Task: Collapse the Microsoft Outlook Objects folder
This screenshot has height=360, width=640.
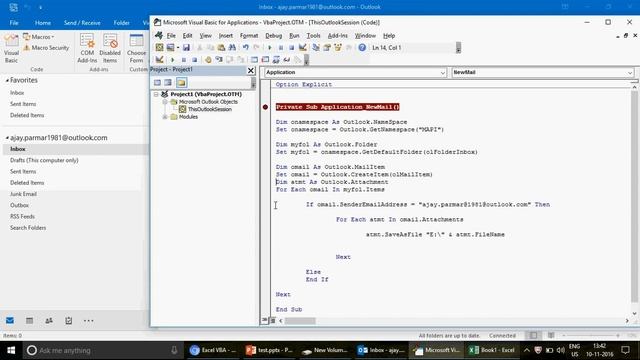Action: [165, 102]
